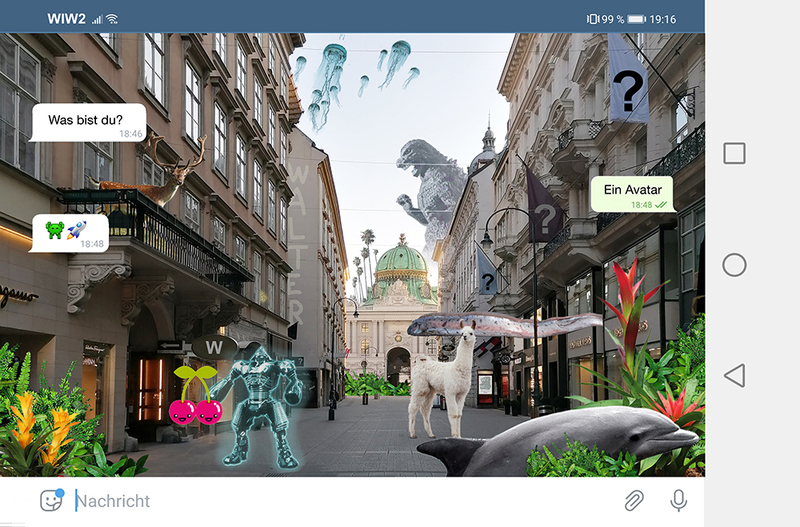Select the 'Was bist du?' message bubble
The height and width of the screenshot is (527, 800).
coord(88,122)
